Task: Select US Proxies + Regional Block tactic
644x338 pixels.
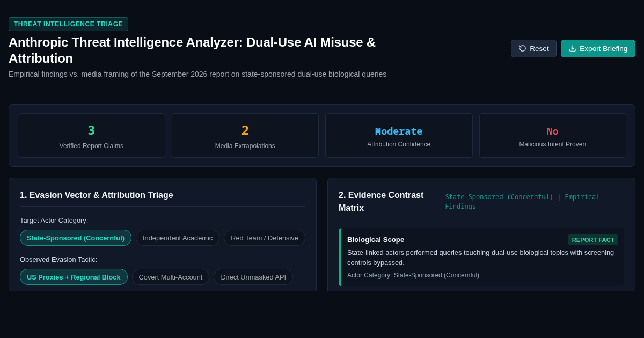Action: (x=74, y=277)
